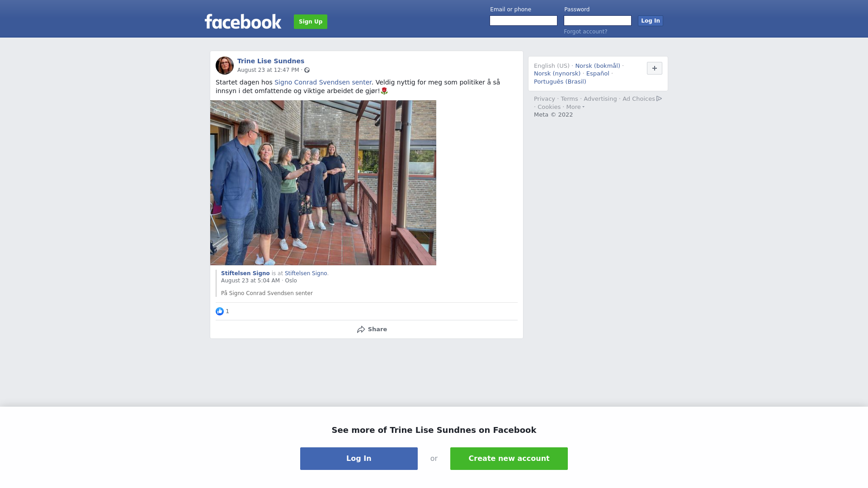Click the blue like reaction icon
Viewport: 868px width, 488px height.
[220, 311]
